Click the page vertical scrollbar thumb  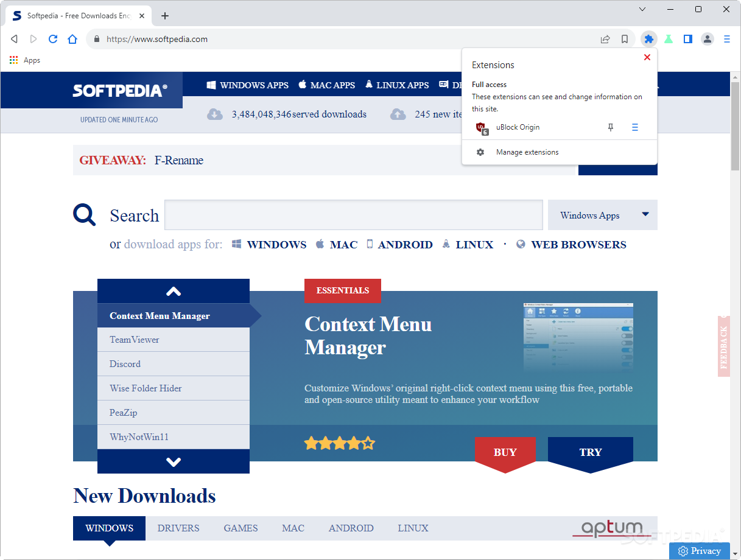coord(735,125)
